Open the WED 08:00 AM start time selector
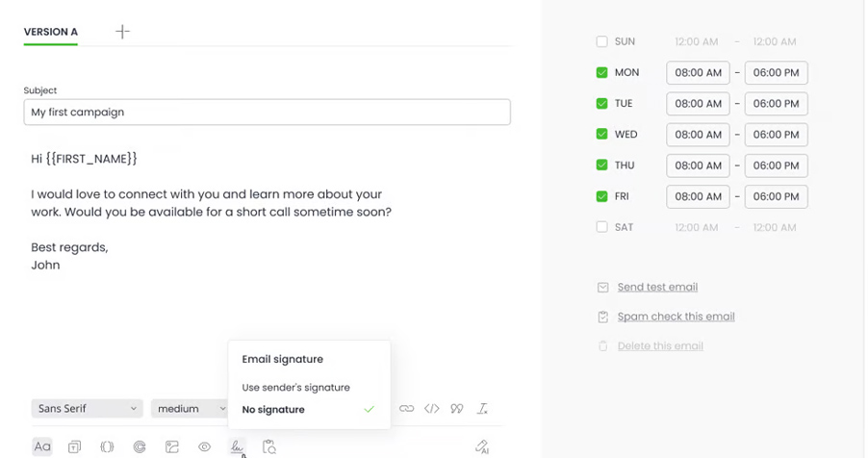 (x=698, y=135)
